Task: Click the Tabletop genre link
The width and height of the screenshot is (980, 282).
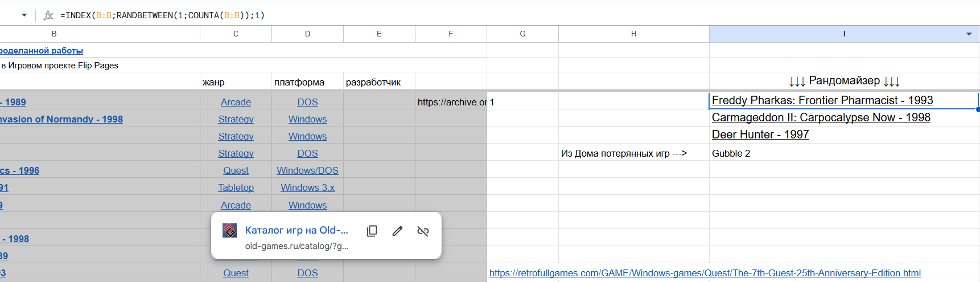Action: (x=236, y=188)
